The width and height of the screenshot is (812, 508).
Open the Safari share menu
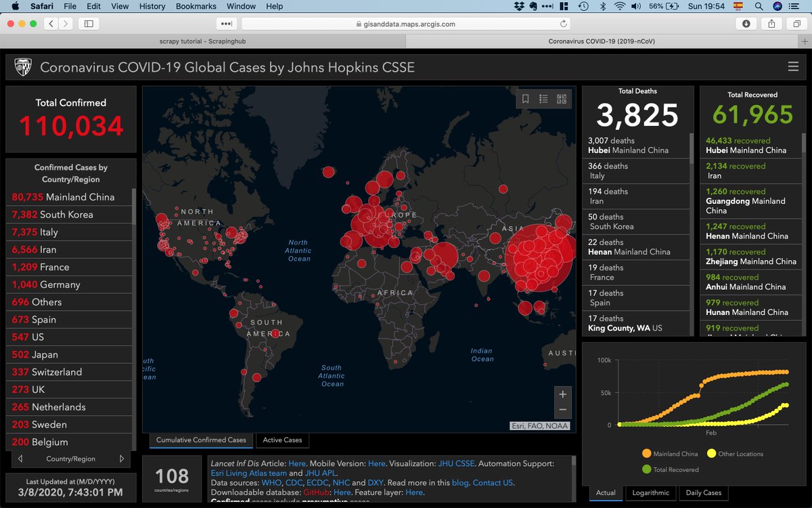pyautogui.click(x=771, y=24)
